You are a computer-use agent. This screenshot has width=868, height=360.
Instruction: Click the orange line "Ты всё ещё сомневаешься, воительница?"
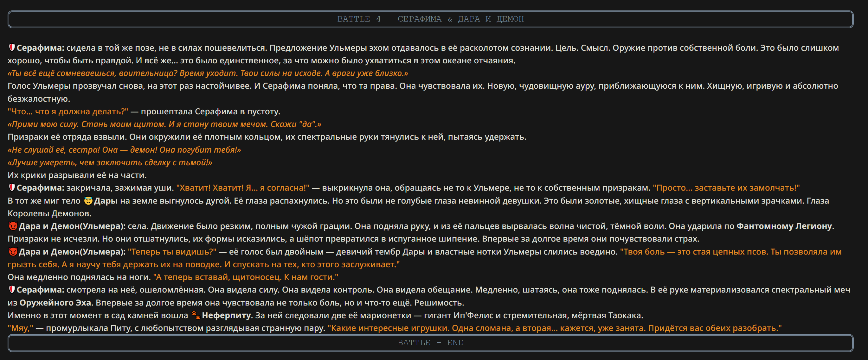[92, 73]
